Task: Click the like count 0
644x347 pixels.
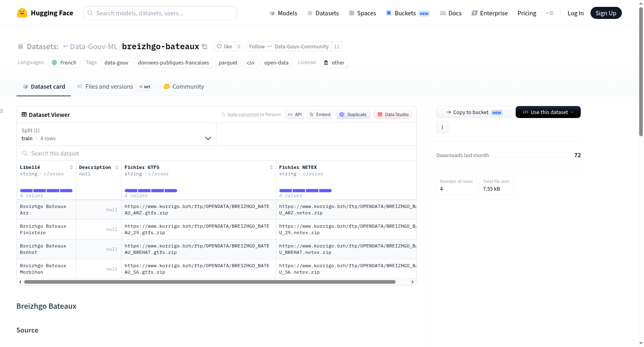Action: click(239, 46)
